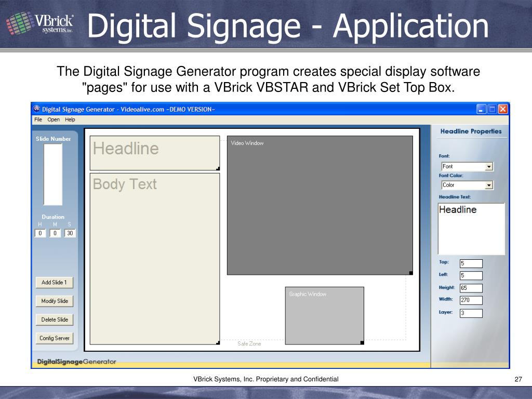This screenshot has height=399, width=532.
Task: Open the Help menu
Action: coord(70,119)
